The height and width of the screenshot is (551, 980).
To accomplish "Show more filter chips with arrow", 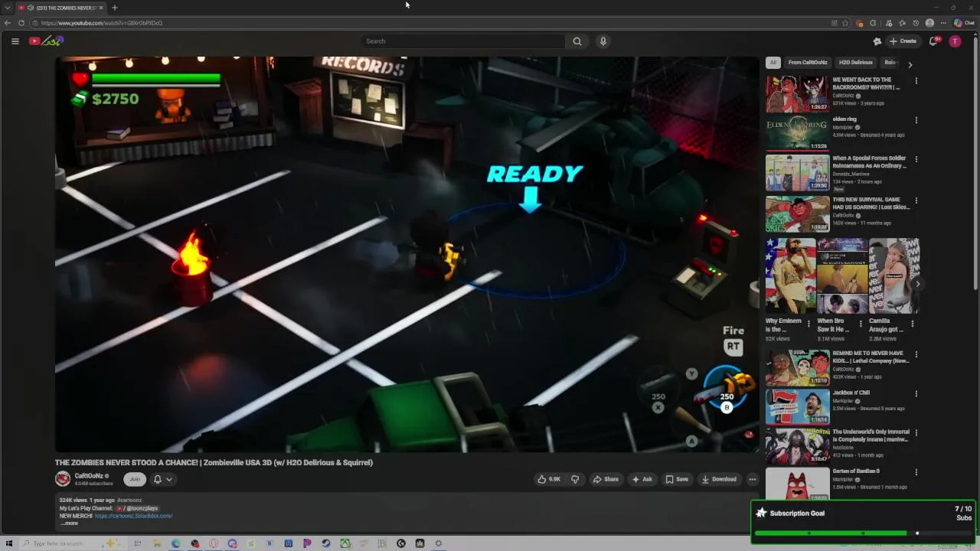I will pyautogui.click(x=910, y=64).
